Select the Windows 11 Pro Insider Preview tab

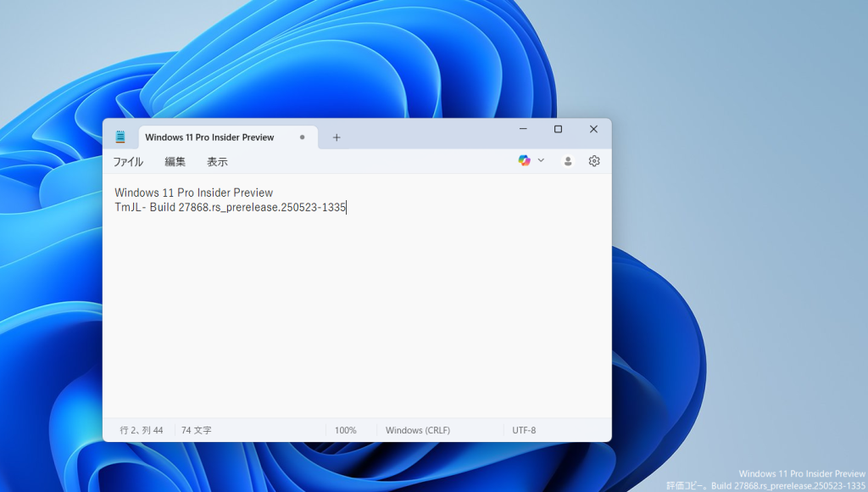(x=228, y=137)
